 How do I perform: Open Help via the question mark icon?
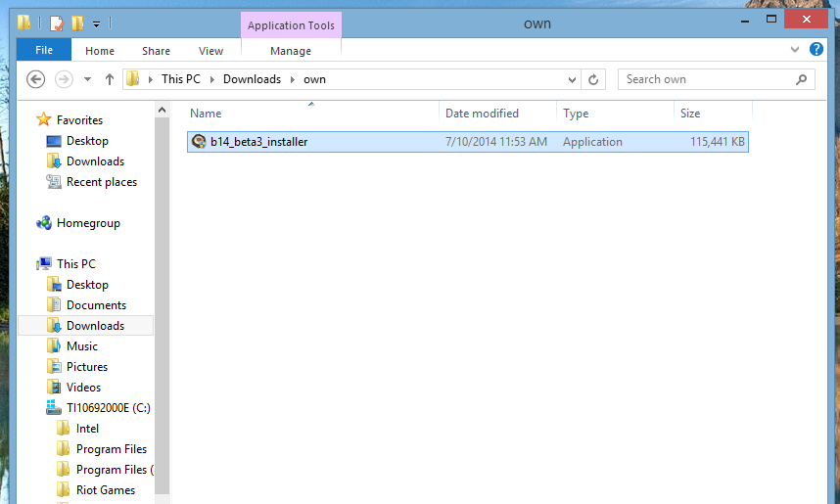pyautogui.click(x=817, y=49)
